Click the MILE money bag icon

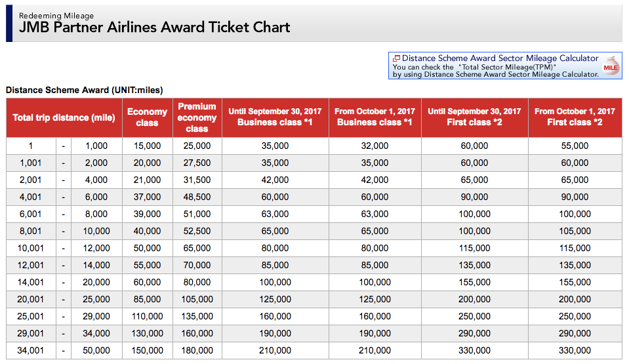click(x=611, y=67)
